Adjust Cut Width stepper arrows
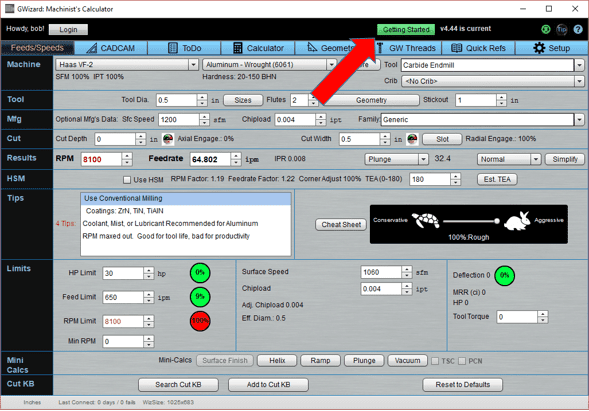The width and height of the screenshot is (589, 411). click(385, 139)
